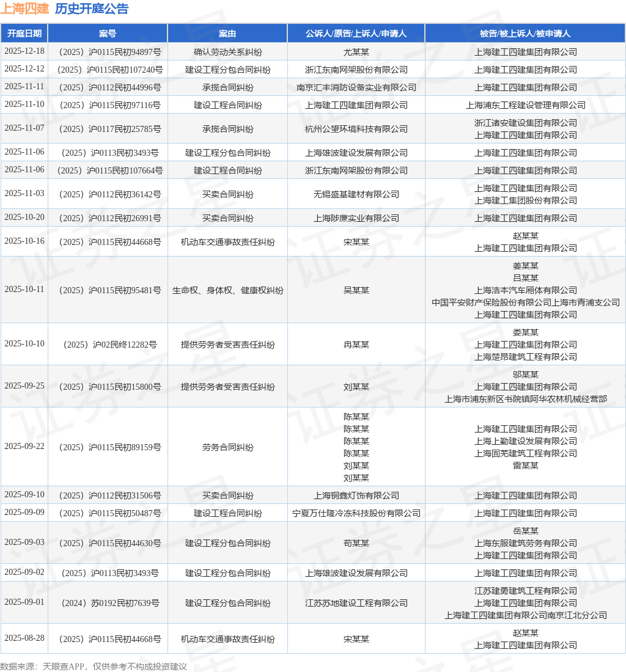Viewport: 626px width, 672px height.
Task: Click plaintiff 上海铜鑫灯饰有限公司
Action: (x=356, y=495)
